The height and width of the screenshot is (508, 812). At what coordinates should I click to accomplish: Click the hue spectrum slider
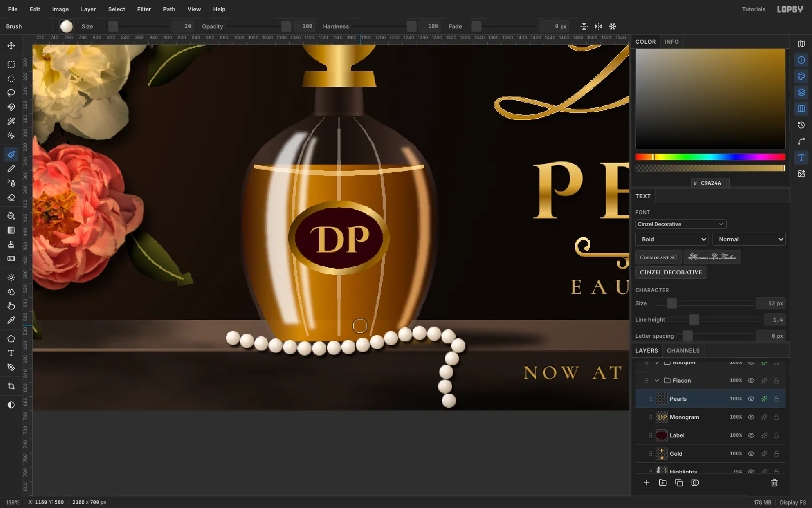pyautogui.click(x=710, y=157)
